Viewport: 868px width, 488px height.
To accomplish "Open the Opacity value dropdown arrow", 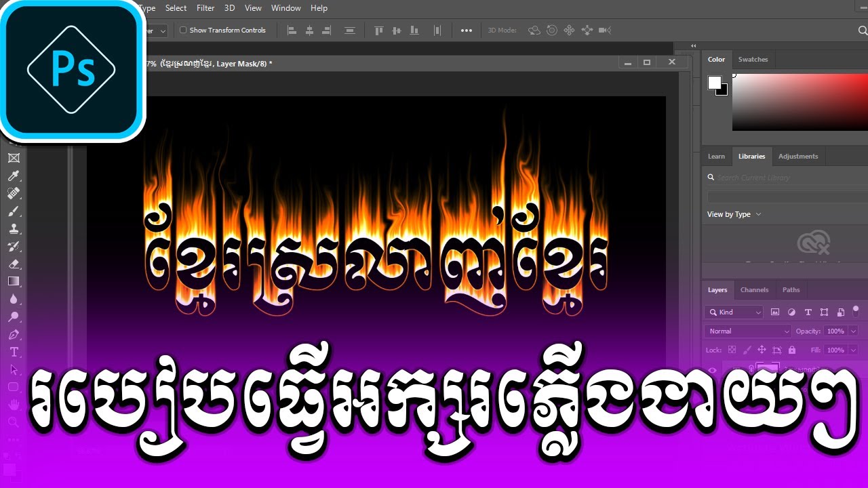I will click(x=852, y=331).
